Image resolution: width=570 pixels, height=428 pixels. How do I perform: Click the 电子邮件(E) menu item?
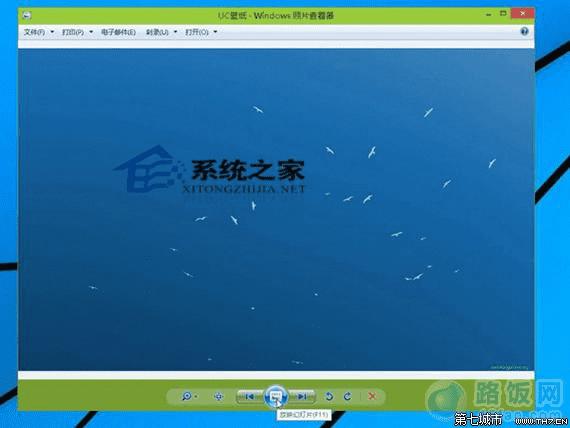[118, 32]
